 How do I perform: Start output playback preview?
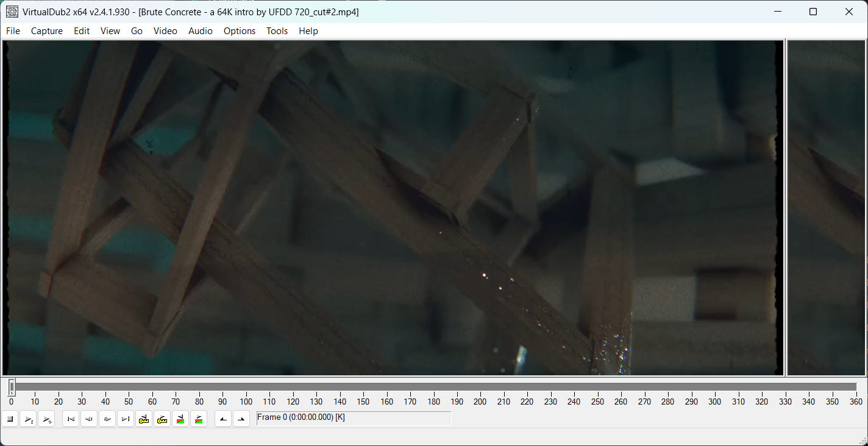47,419
